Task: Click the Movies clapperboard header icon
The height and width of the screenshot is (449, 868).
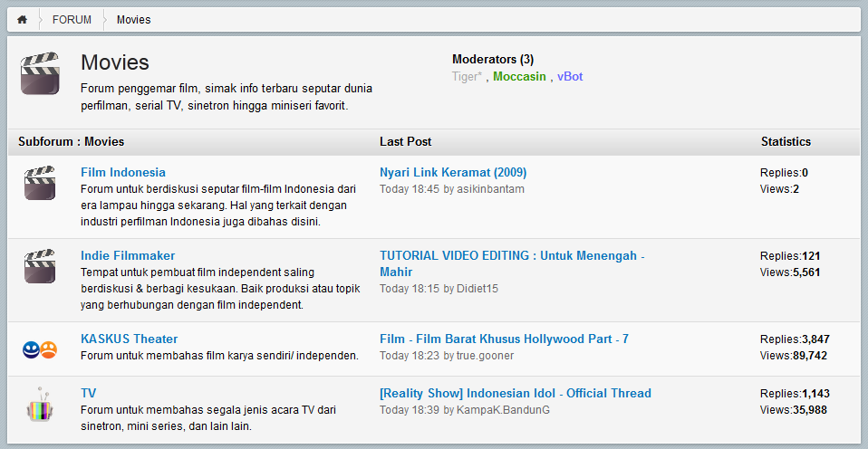Action: pos(40,73)
